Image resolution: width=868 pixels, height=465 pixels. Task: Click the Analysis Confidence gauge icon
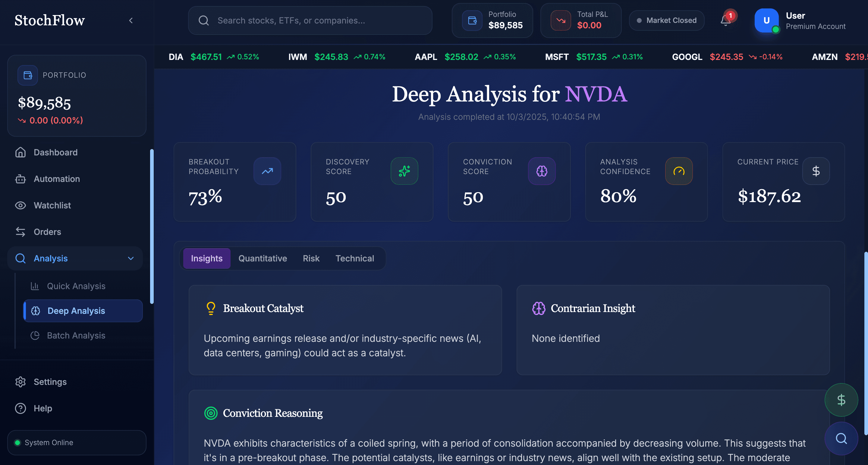679,171
